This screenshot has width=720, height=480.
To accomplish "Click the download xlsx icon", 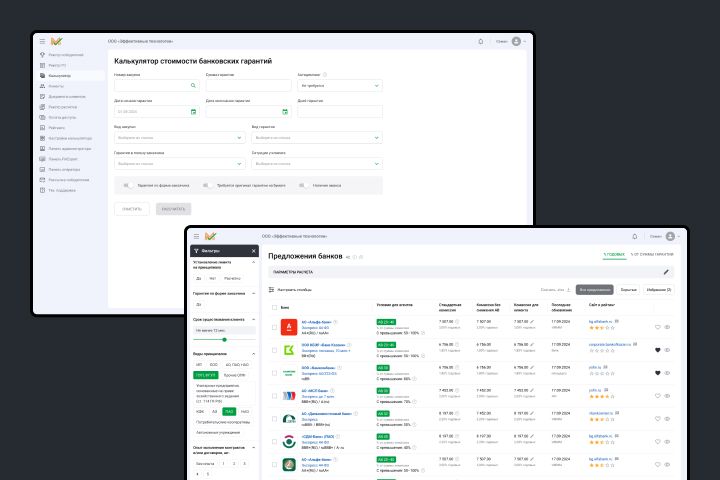I will 568,290.
